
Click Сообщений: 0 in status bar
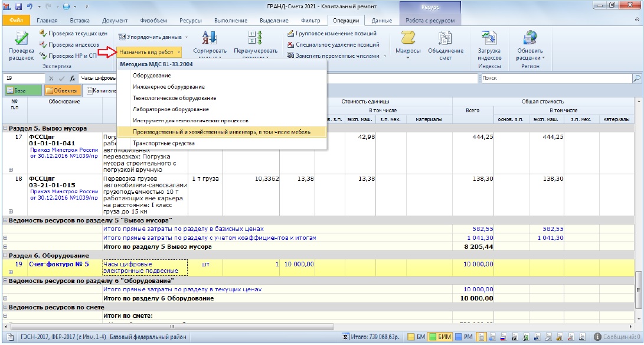click(x=617, y=337)
